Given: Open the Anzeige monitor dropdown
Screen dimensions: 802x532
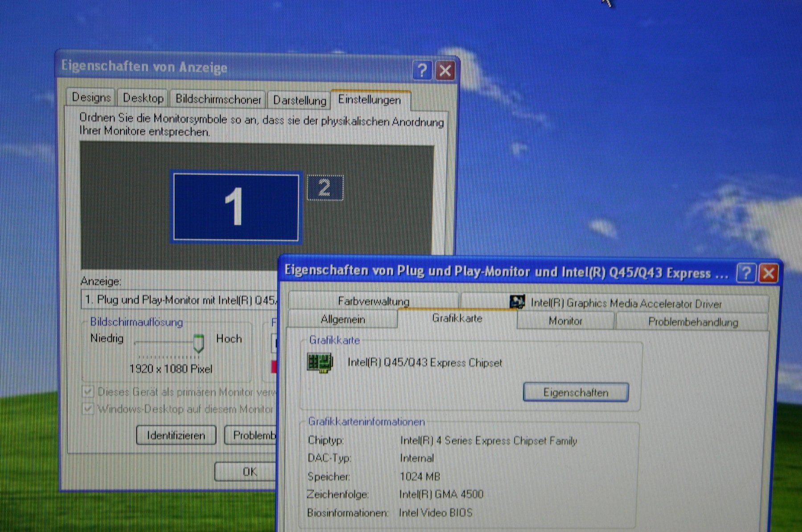Looking at the screenshot, I should pyautogui.click(x=179, y=300).
